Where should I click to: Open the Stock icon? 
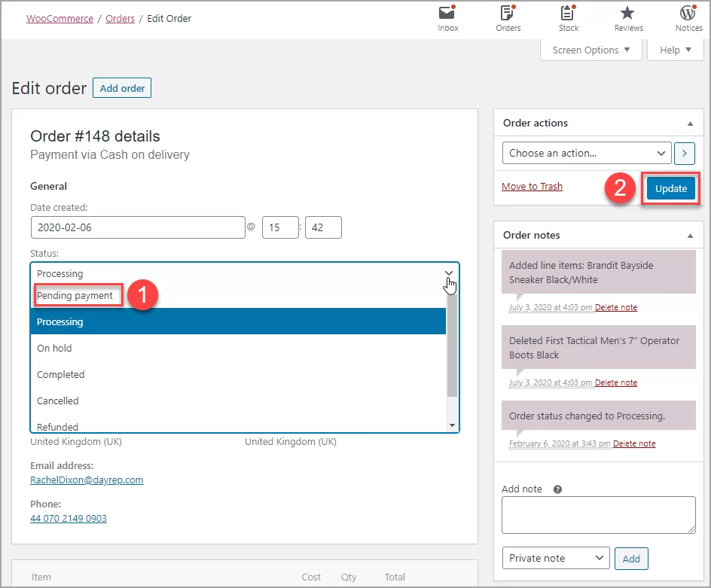tap(567, 14)
